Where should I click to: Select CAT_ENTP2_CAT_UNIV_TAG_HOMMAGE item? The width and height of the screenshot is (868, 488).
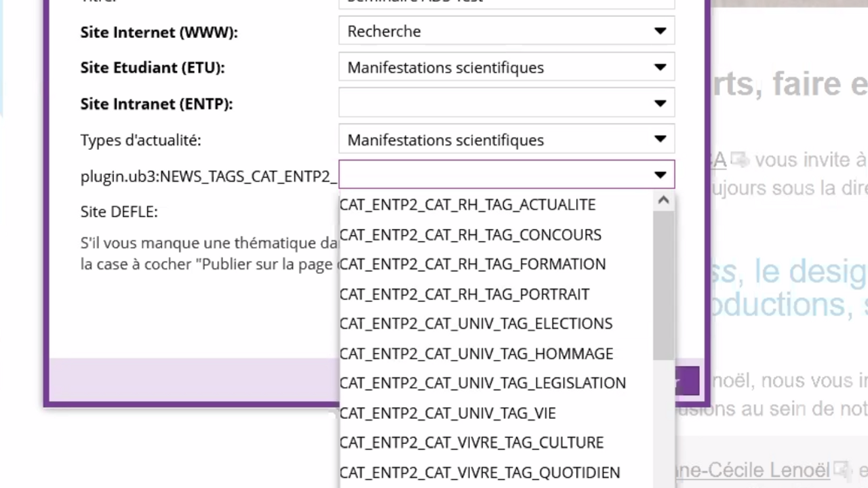pos(476,354)
